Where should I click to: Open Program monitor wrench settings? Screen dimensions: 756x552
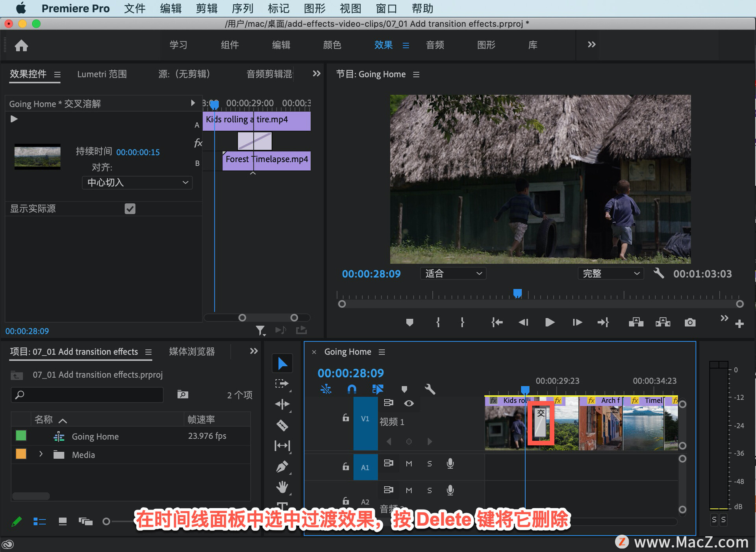click(658, 273)
